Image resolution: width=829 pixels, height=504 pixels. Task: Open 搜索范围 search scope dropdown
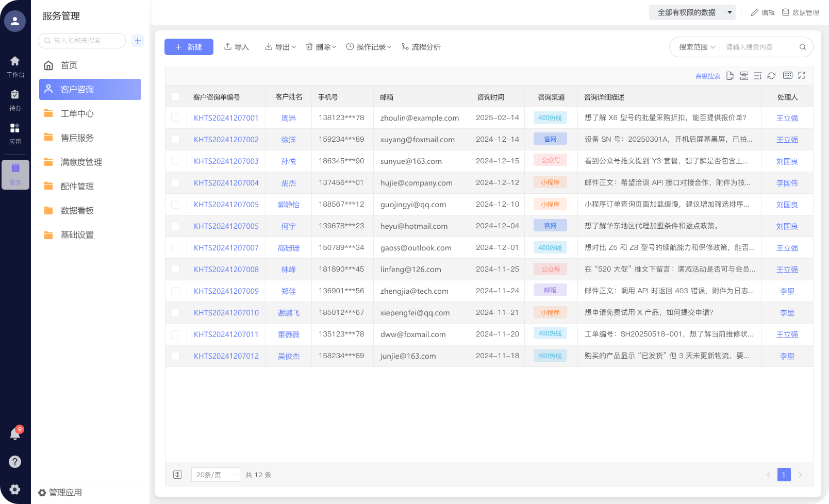click(697, 47)
